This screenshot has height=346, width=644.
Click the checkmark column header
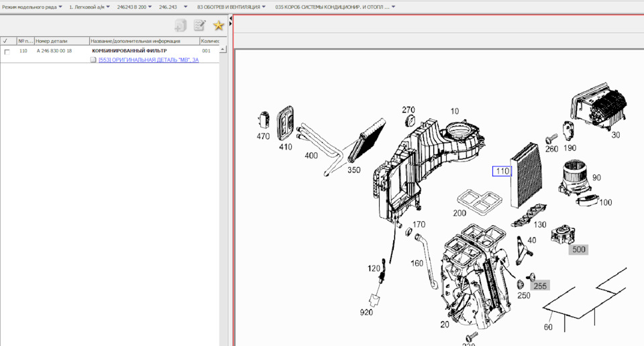pos(5,41)
